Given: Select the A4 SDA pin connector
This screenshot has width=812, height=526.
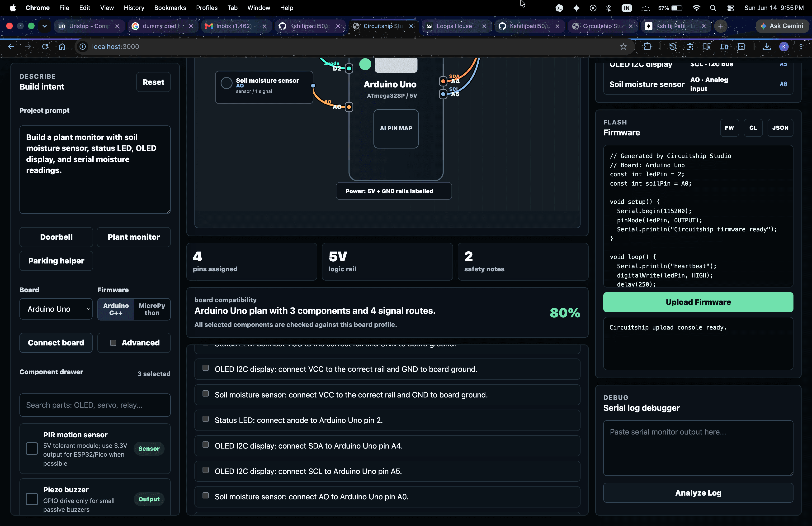Looking at the screenshot, I should pyautogui.click(x=443, y=81).
